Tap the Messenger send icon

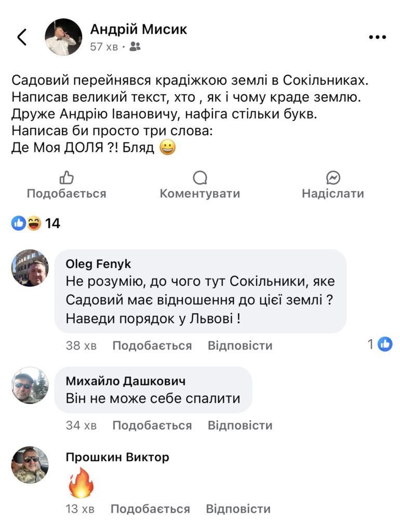333,178
